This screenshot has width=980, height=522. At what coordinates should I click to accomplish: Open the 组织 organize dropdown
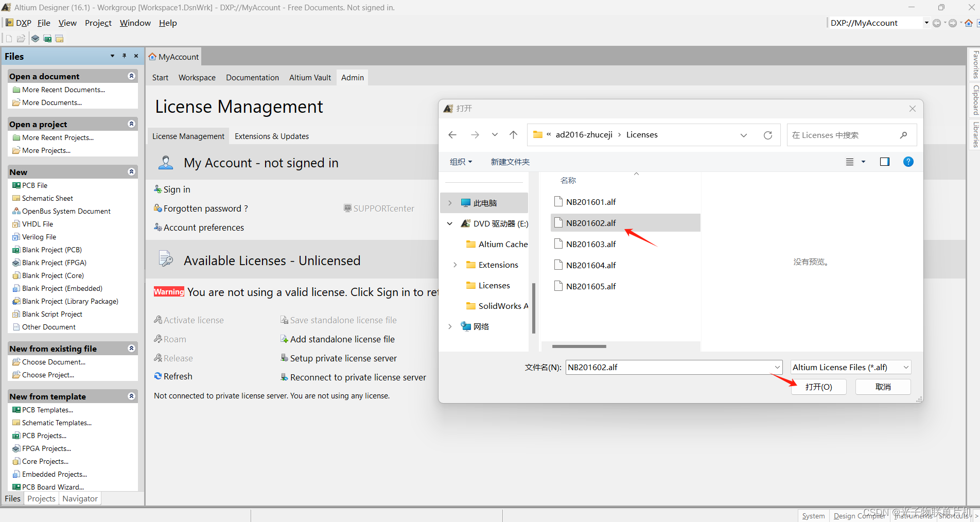click(461, 162)
